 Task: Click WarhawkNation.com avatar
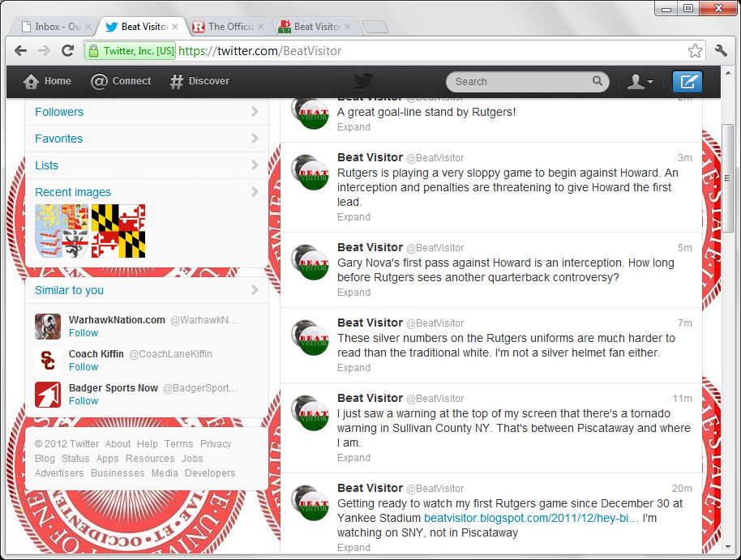(48, 326)
